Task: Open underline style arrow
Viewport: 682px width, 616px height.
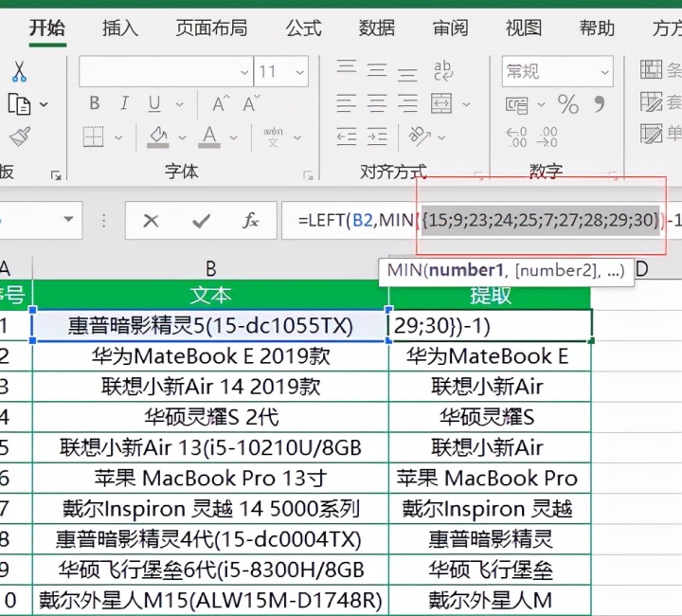Action: click(179, 104)
